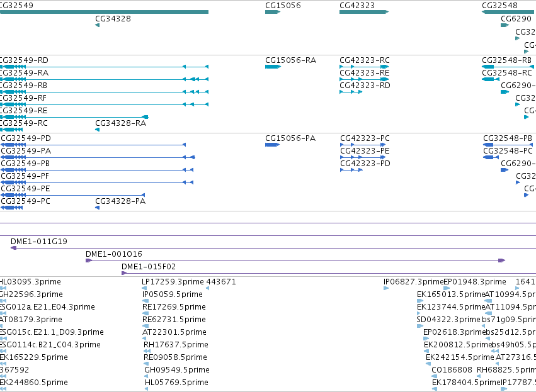The width and height of the screenshot is (536, 392).
Task: Click transcript CG34328-RA
Action: pyautogui.click(x=98, y=130)
